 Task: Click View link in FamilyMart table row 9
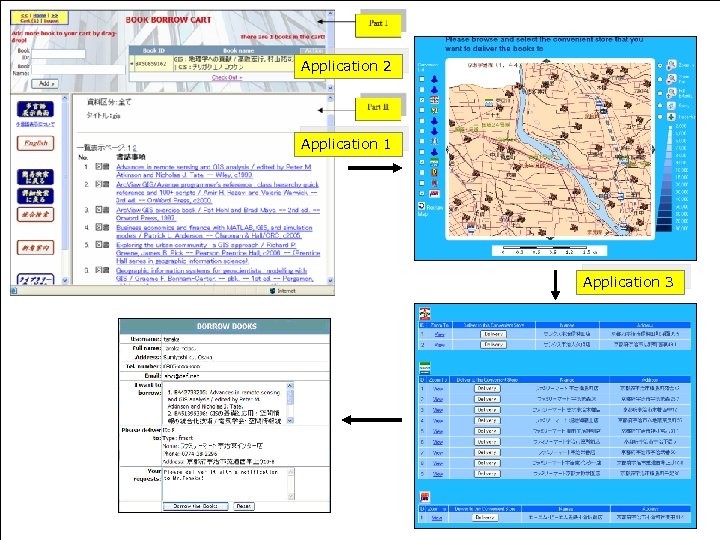tap(438, 474)
